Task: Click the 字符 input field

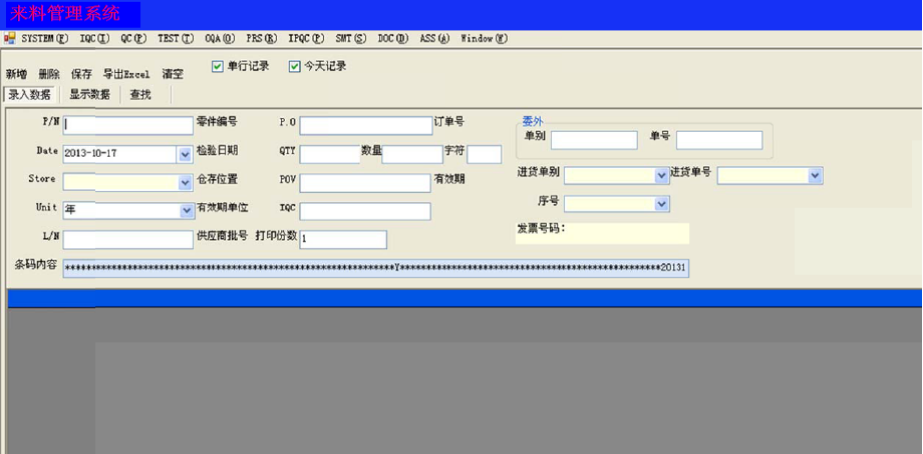Action: (x=484, y=154)
